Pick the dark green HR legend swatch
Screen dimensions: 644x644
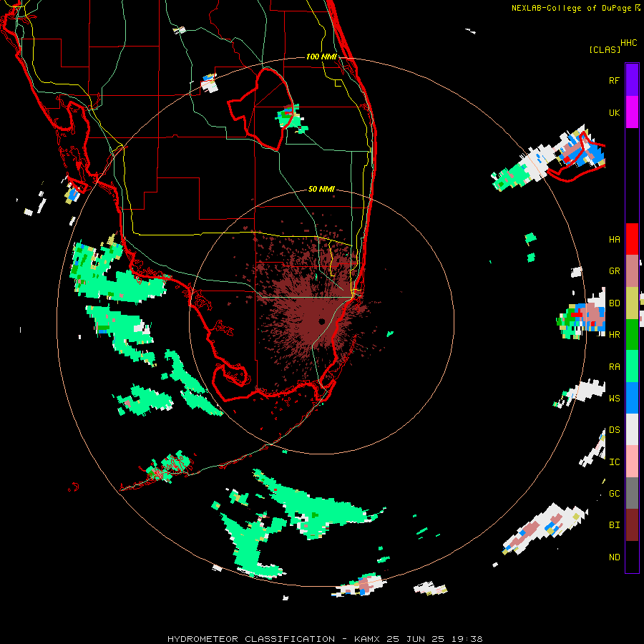(632, 335)
